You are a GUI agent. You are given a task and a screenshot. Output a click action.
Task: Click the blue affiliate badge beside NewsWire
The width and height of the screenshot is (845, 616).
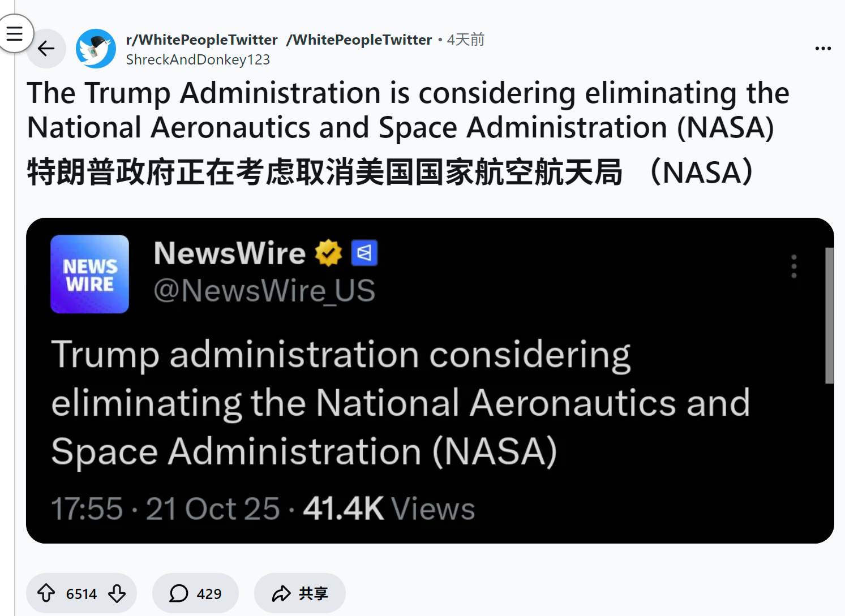364,253
